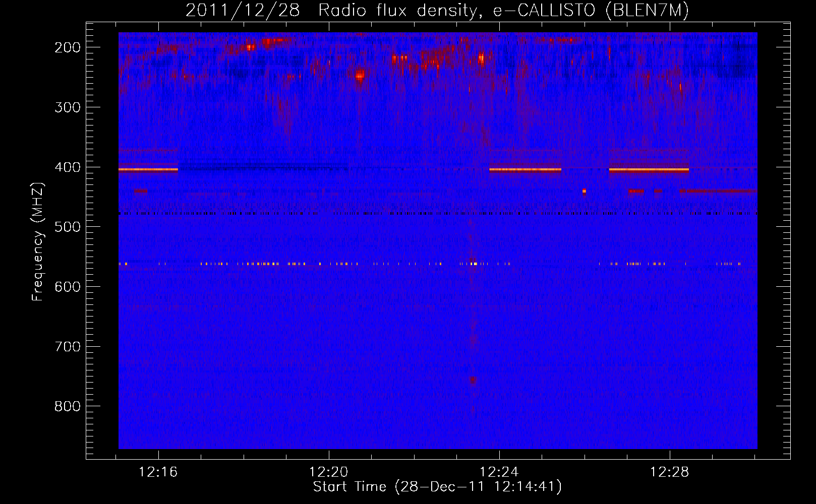Click the 300 frequency tick label

(x=68, y=107)
